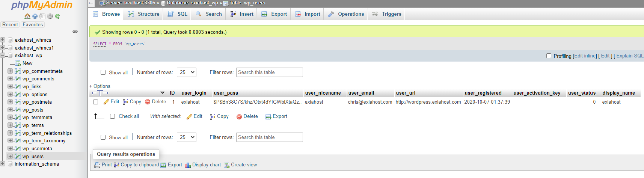Click the wp_users table icon in tree
Image resolution: width=644 pixels, height=178 pixels.
pos(17,156)
